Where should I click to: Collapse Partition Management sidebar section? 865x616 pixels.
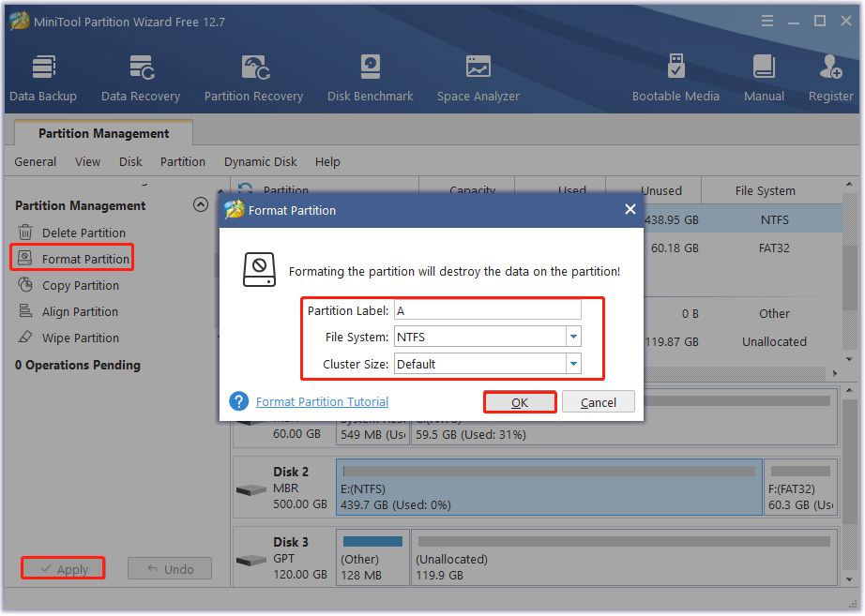tap(201, 205)
